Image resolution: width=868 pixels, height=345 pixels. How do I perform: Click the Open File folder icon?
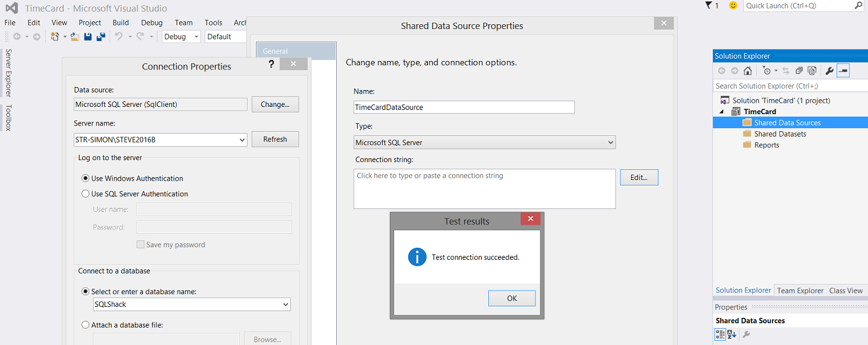point(75,37)
